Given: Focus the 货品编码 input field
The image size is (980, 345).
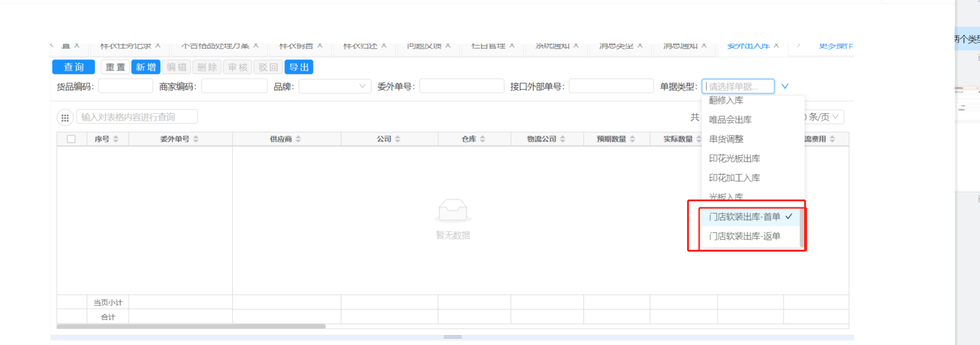Looking at the screenshot, I should [126, 87].
